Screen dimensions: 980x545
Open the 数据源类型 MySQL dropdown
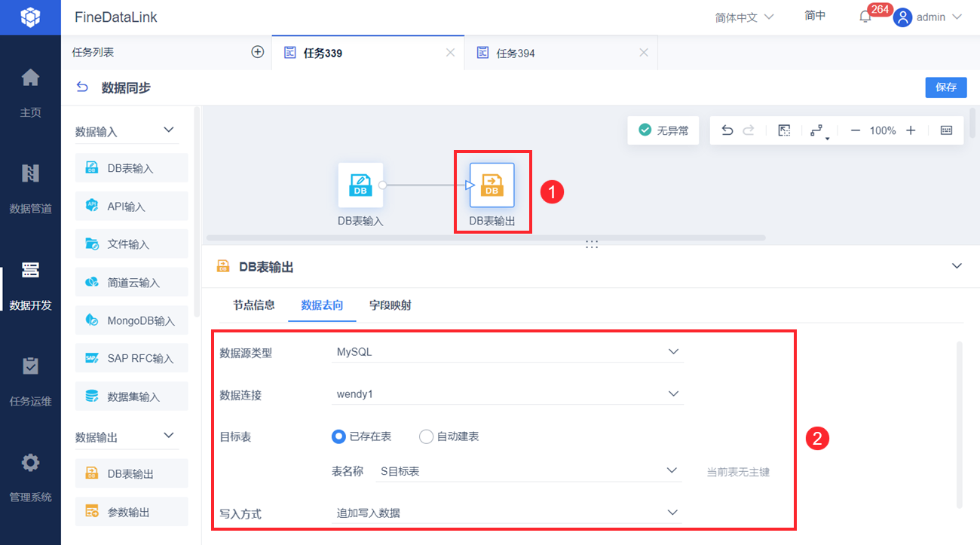click(x=507, y=351)
